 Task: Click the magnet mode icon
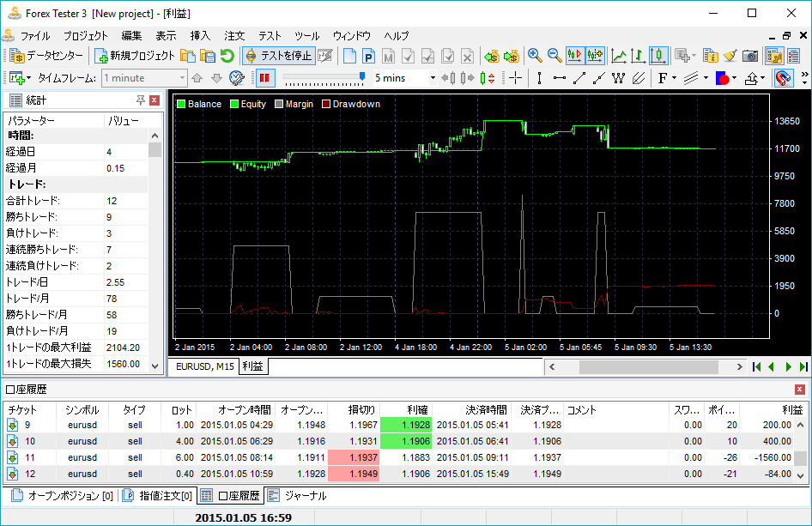tap(783, 78)
